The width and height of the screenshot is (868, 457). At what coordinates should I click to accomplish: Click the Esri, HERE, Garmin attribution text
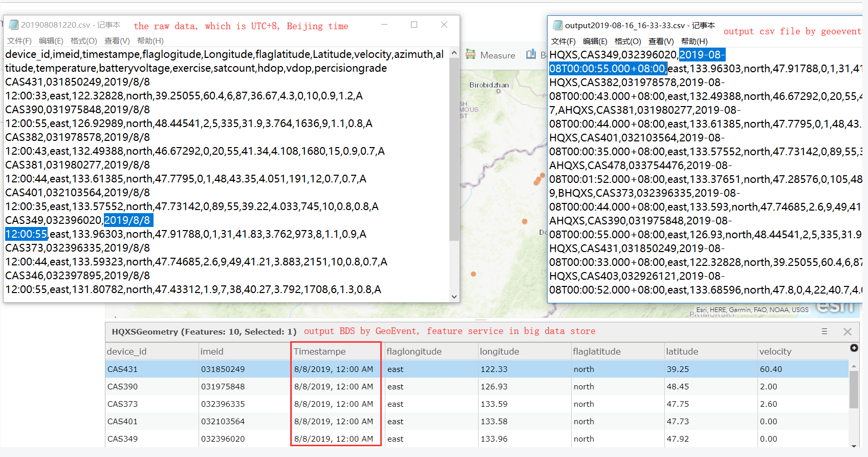[x=752, y=310]
